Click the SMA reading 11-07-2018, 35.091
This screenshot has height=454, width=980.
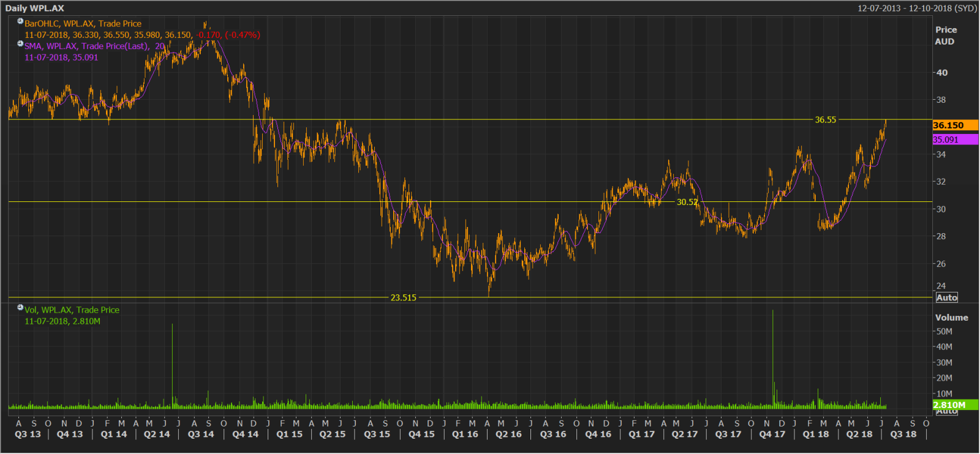(x=61, y=58)
